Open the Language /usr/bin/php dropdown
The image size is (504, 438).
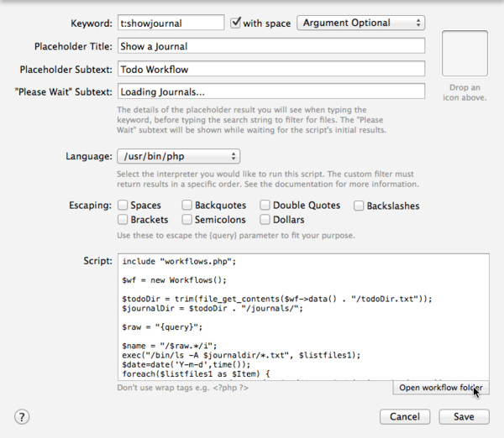pyautogui.click(x=178, y=156)
